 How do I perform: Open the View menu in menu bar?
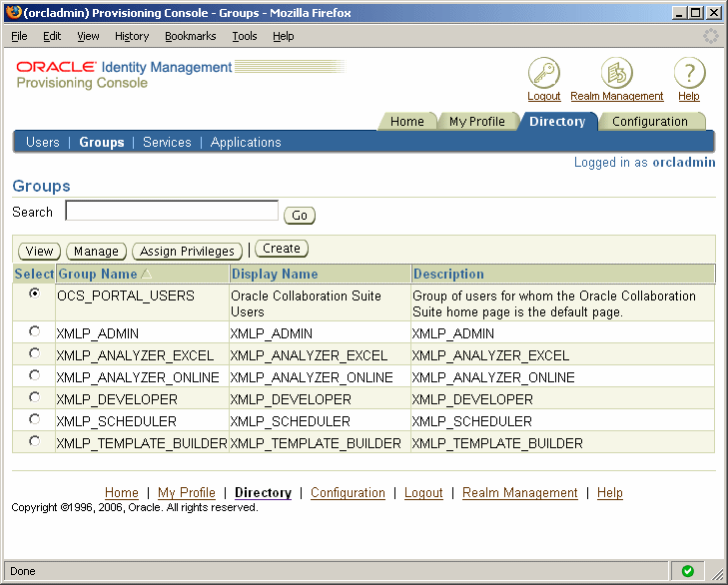pos(88,36)
